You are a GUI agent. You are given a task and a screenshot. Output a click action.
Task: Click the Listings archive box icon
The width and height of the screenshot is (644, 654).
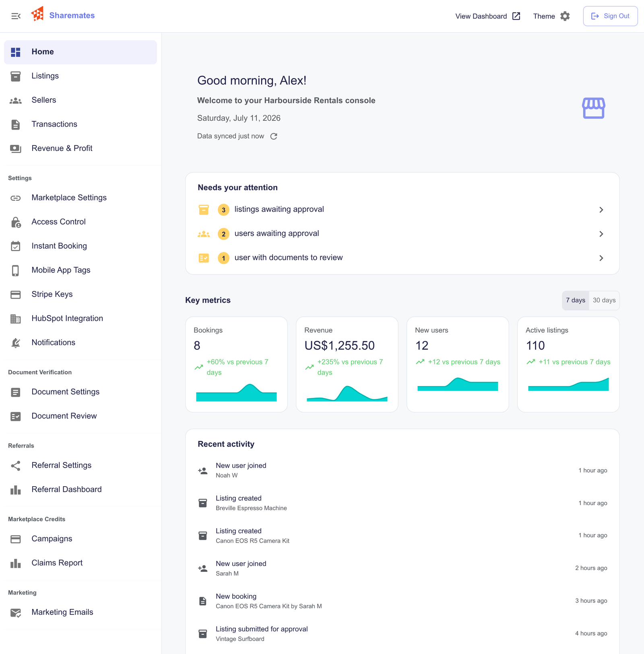(x=16, y=76)
